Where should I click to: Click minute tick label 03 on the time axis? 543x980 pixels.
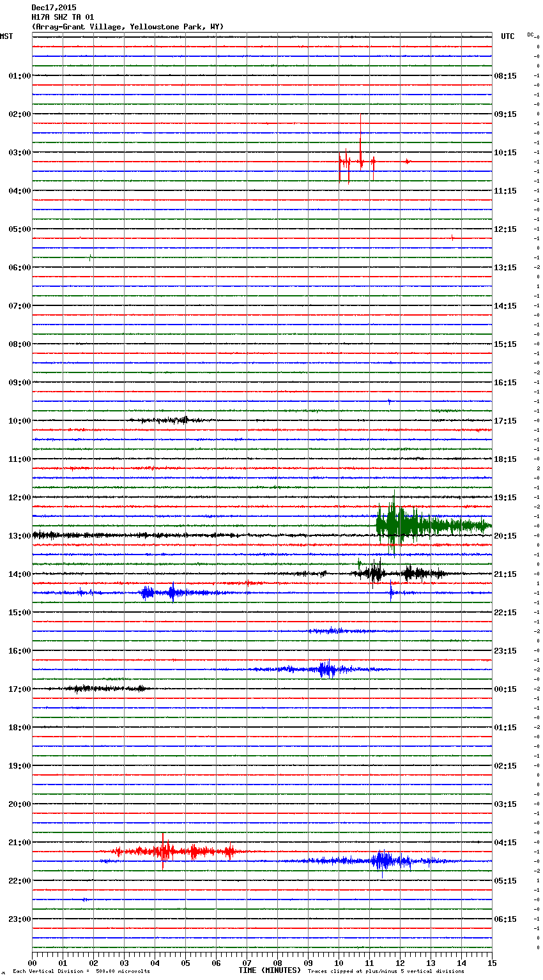click(x=124, y=963)
